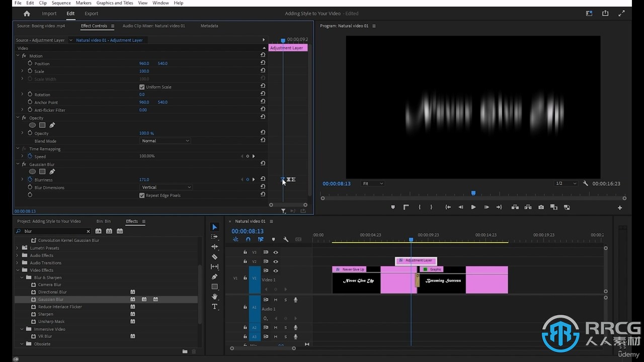Uncheck Repeat Edge Pixels checkbox
The image size is (644, 362).
pyautogui.click(x=142, y=195)
